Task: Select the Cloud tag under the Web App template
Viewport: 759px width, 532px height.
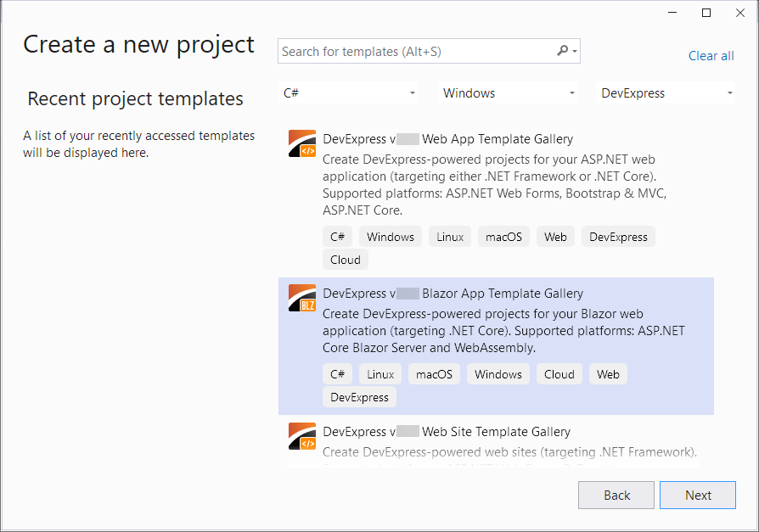Action: coord(345,260)
